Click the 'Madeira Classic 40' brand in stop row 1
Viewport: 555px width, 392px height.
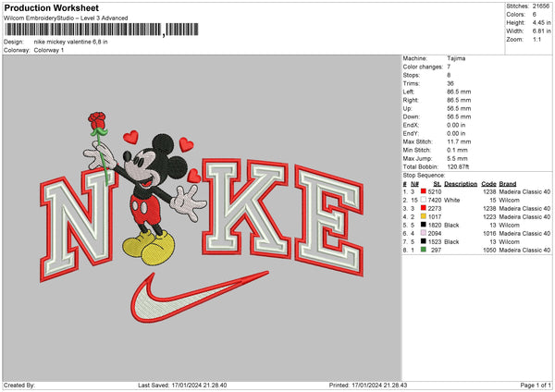coord(524,191)
